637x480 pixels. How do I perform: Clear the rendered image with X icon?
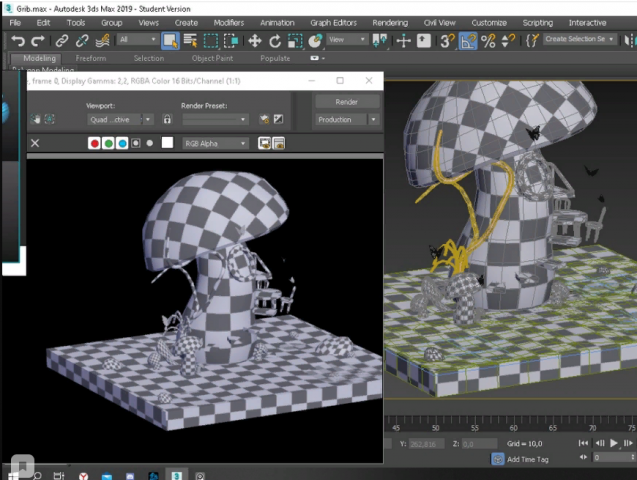click(35, 143)
